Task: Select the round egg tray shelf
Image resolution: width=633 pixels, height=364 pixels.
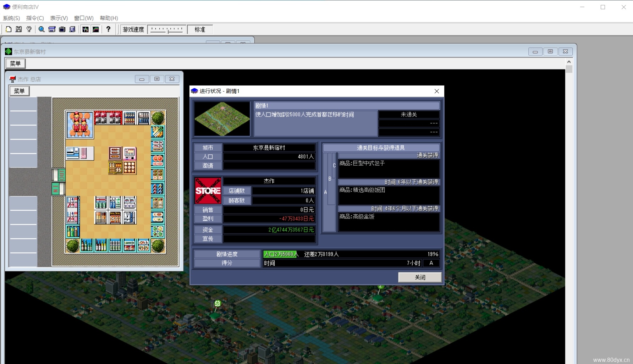Action: click(130, 167)
